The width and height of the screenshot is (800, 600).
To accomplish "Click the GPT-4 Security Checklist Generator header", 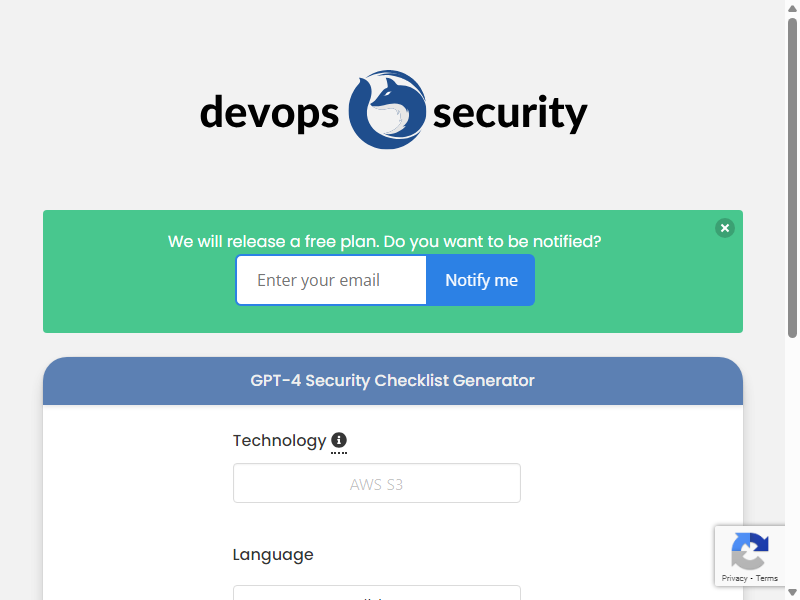I will (392, 381).
